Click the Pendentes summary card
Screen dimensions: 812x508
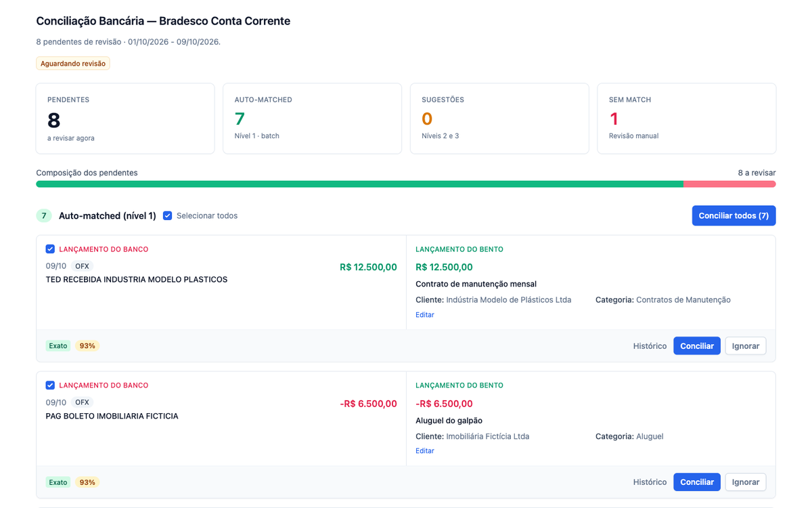tap(125, 119)
